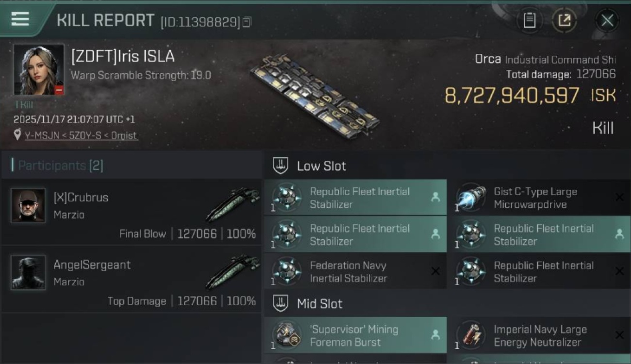
Task: Click the 'Supervisor' Mining Foreman Burst icon
Action: pyautogui.click(x=287, y=335)
